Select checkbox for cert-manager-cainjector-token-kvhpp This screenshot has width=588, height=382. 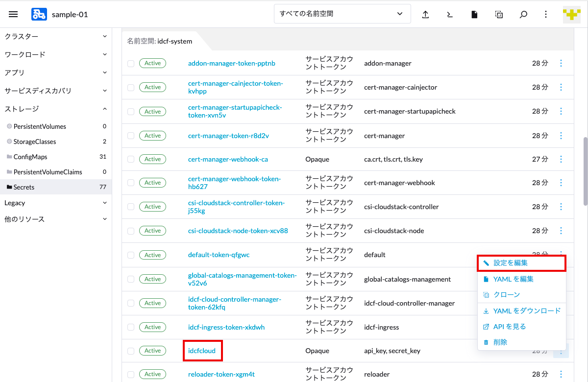point(131,87)
